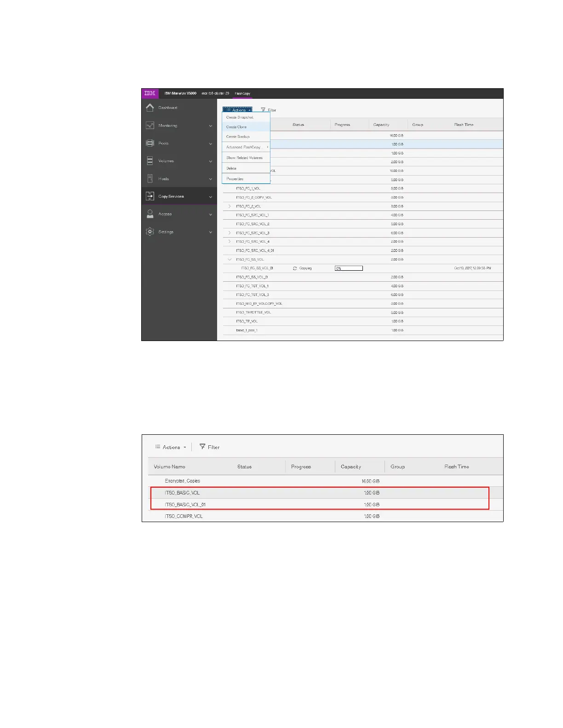Expand the ITSO_FC_2_VOL row
This screenshot has width=563, height=728.
pyautogui.click(x=230, y=206)
